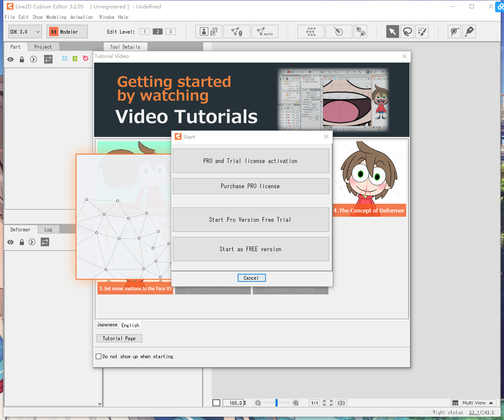This screenshot has height=420, width=504.
Task: Click the cyan icon in Part panel
Action: pyautogui.click(x=65, y=59)
